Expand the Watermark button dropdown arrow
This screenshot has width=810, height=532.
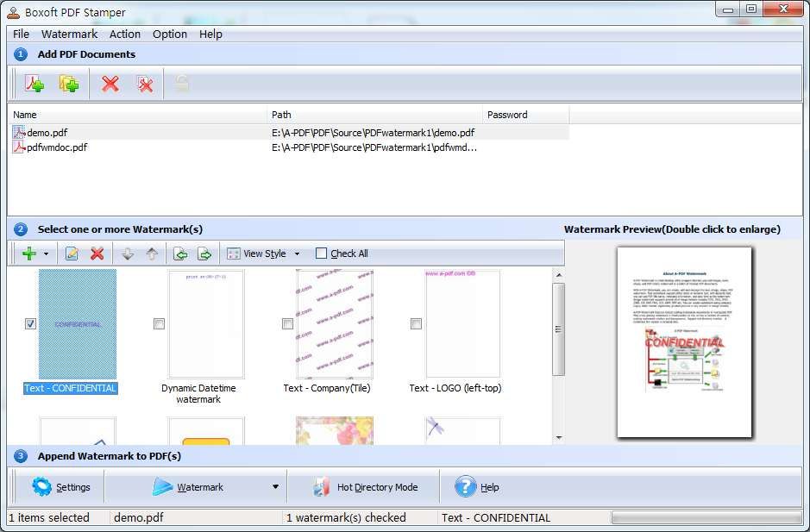(275, 487)
